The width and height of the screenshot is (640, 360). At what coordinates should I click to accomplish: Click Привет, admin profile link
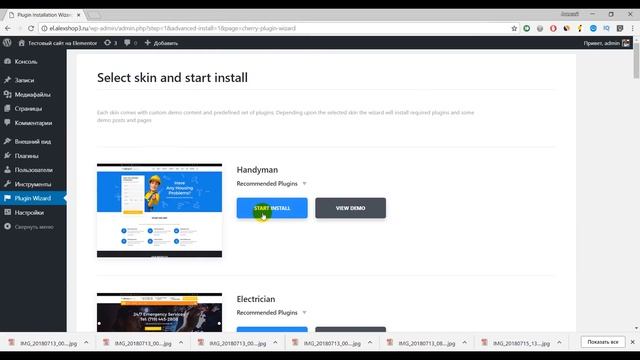point(601,43)
